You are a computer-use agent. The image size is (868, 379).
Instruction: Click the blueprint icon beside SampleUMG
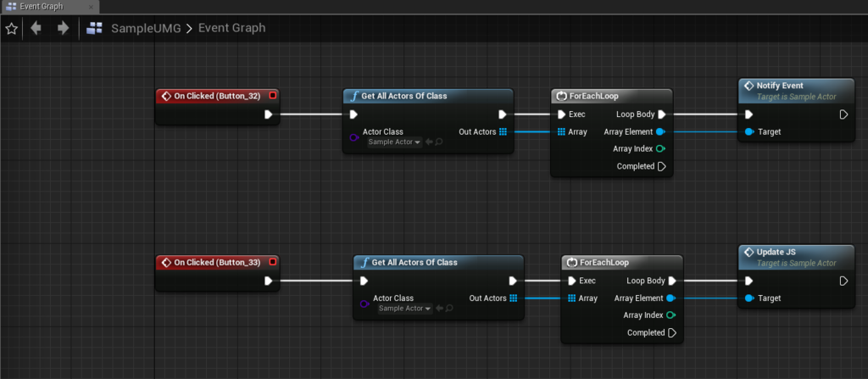[x=95, y=28]
